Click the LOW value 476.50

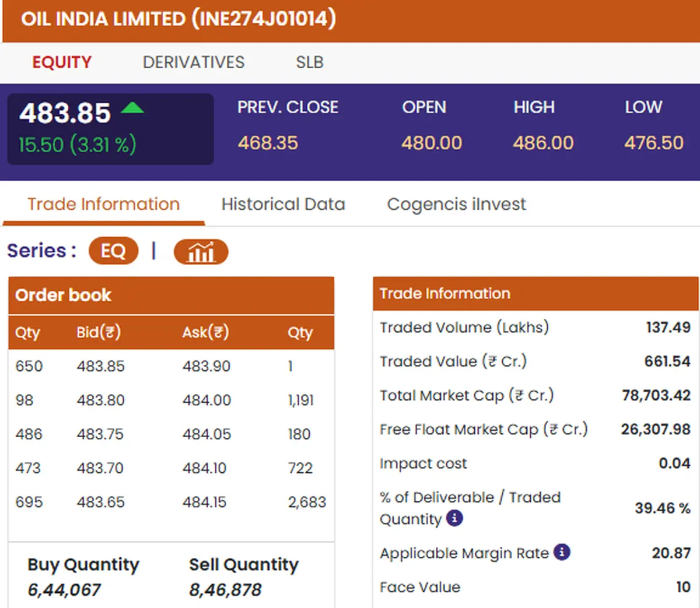point(654,143)
